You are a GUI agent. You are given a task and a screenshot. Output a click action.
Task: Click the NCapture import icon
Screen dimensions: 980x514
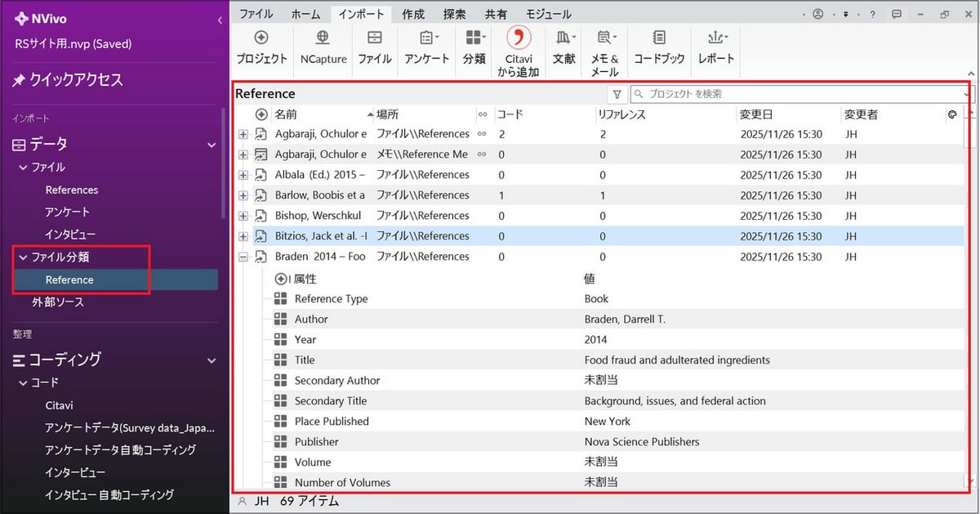[x=323, y=38]
